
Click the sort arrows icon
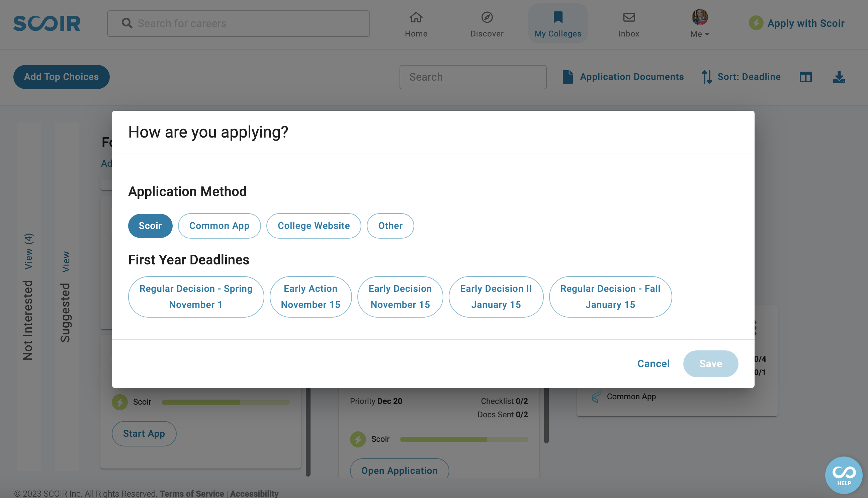click(707, 77)
